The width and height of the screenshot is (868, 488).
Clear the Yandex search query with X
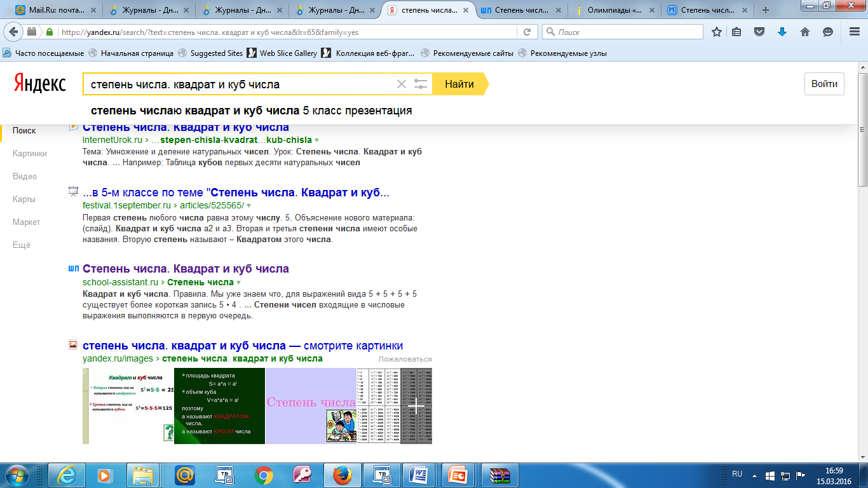click(401, 84)
